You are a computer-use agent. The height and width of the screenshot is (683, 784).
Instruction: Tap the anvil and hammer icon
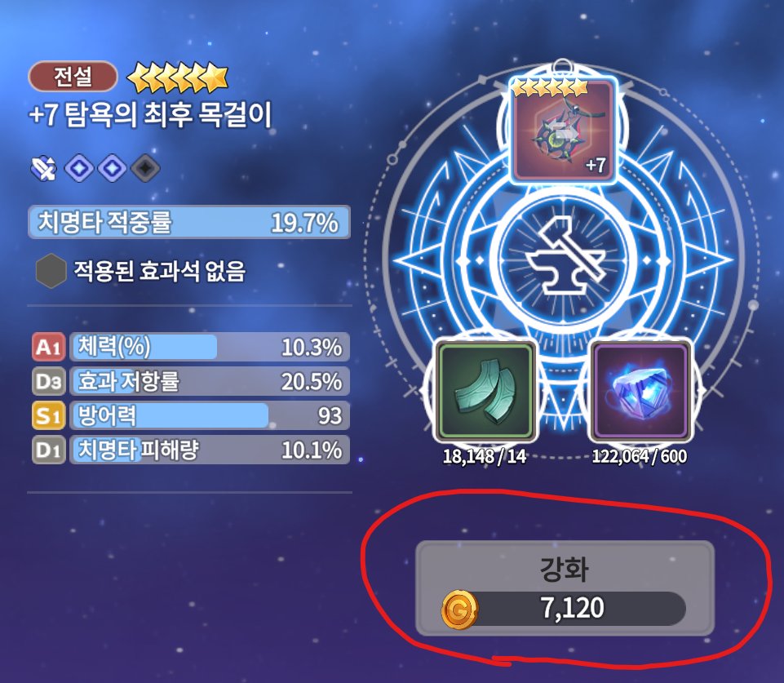(x=564, y=255)
